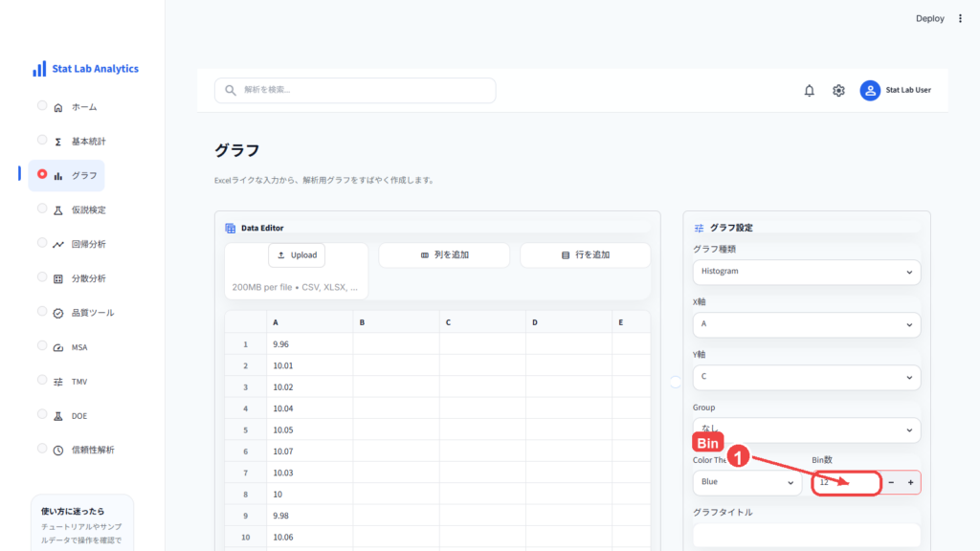Select the 回帰分析 radio button

click(x=42, y=242)
